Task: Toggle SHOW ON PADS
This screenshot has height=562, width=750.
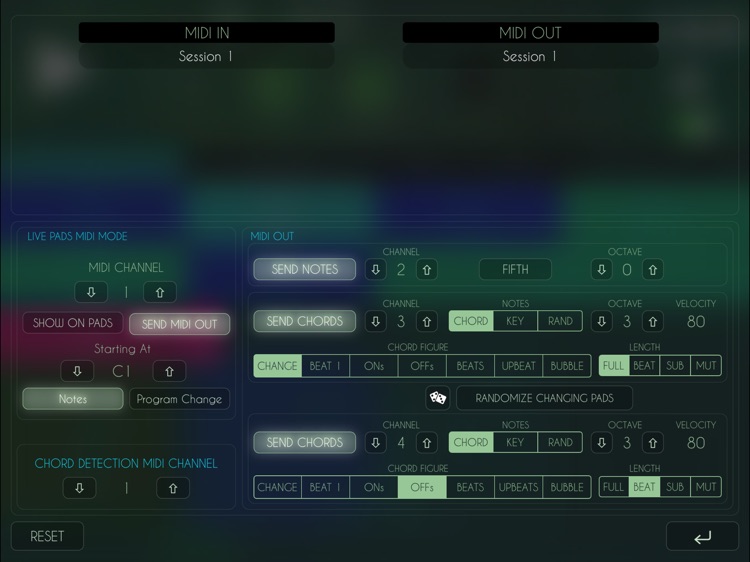Action: click(x=73, y=323)
